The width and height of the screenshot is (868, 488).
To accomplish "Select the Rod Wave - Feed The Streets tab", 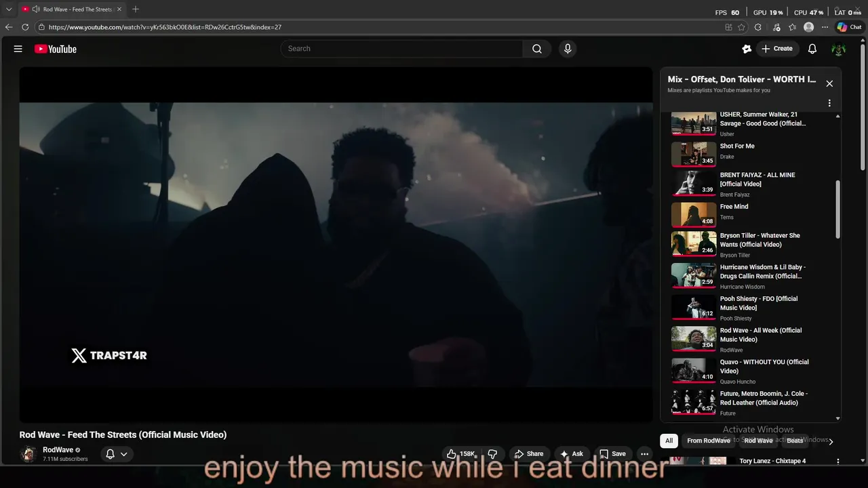I will click(72, 9).
